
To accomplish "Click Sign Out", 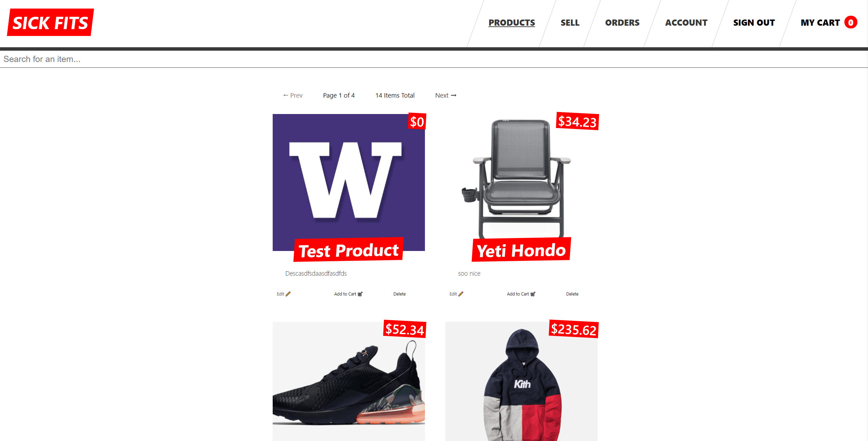I will 754,23.
